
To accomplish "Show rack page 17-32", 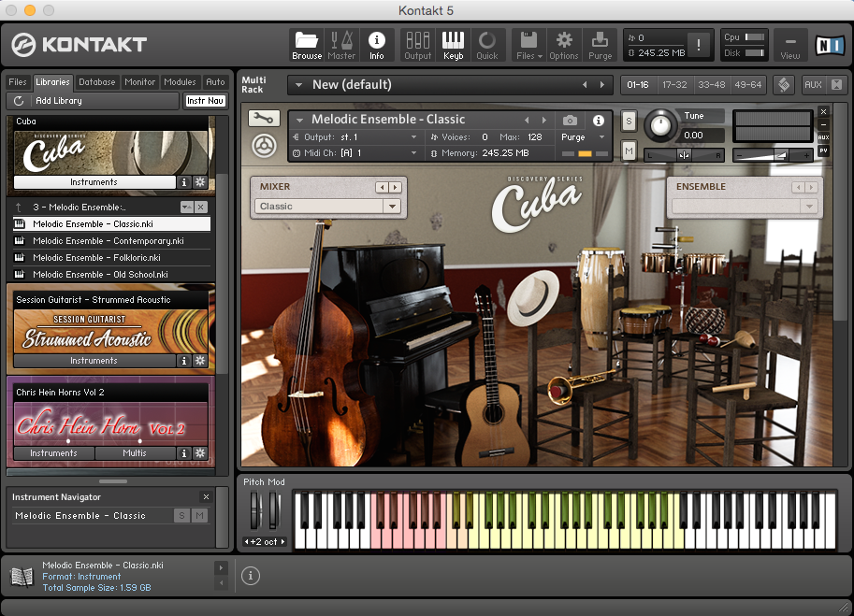I will [x=674, y=84].
